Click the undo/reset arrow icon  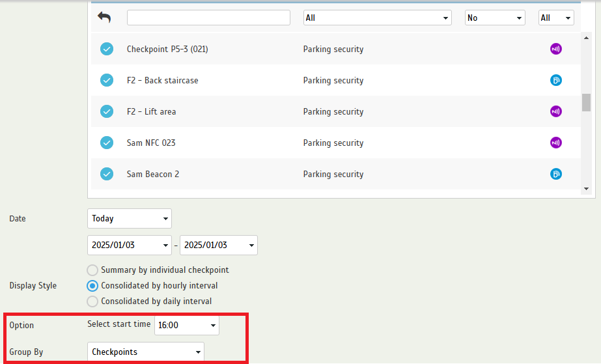coord(104,17)
